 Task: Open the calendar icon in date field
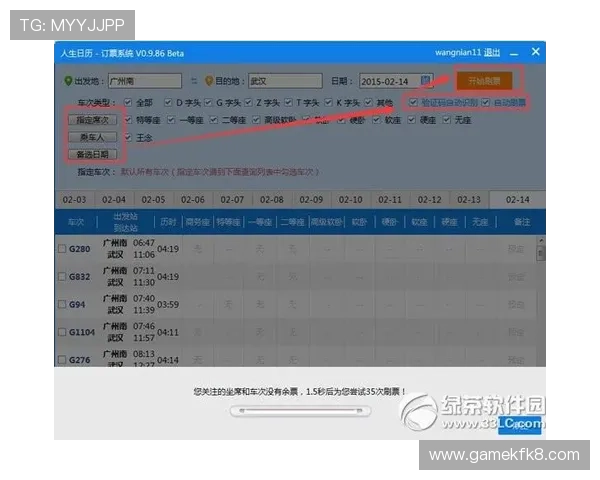425,80
